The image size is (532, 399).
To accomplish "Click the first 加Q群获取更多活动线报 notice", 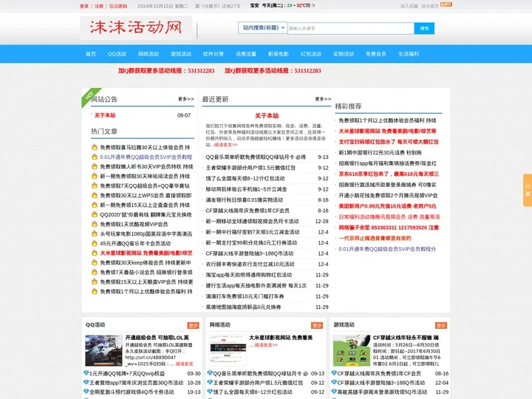I will point(166,71).
